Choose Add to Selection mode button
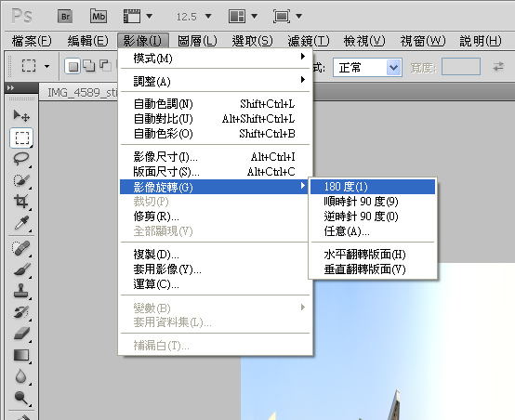Image resolution: width=515 pixels, height=420 pixels. (x=88, y=66)
